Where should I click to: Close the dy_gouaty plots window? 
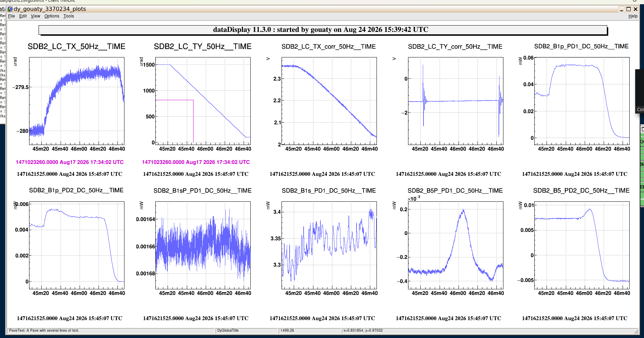[635, 9]
